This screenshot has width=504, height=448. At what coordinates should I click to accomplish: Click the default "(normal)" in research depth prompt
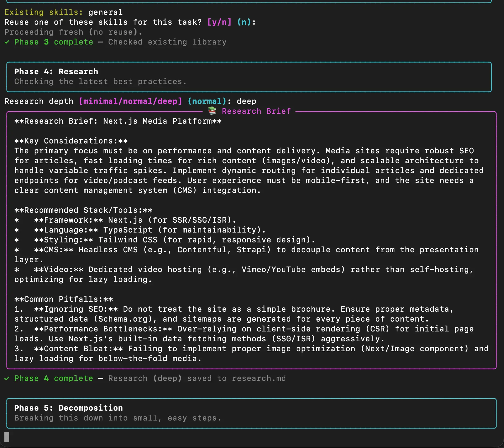coord(207,101)
